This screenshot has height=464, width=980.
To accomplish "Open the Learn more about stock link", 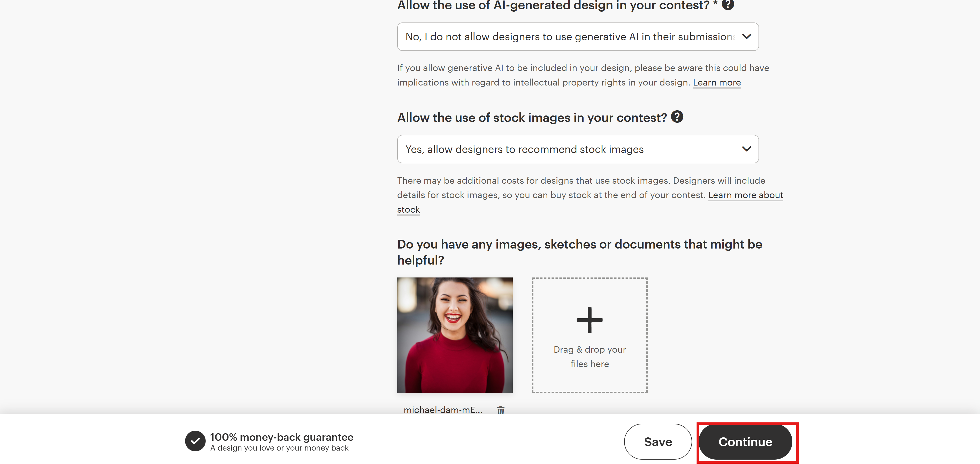I will click(745, 195).
